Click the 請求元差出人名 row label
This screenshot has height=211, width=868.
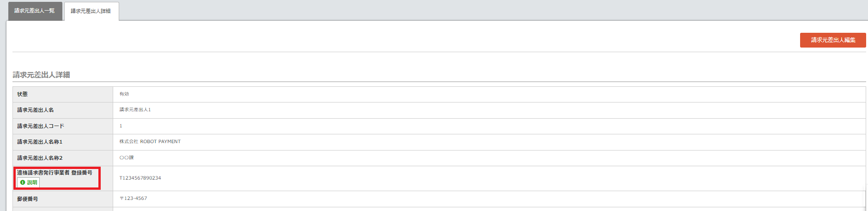(36, 110)
